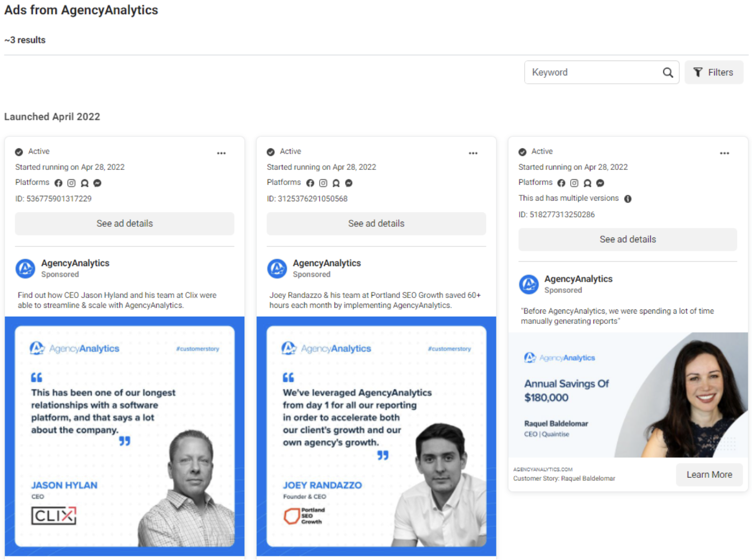Click Learn More on Raquel Baldelomar ad
The height and width of the screenshot is (560, 752).
(x=709, y=475)
